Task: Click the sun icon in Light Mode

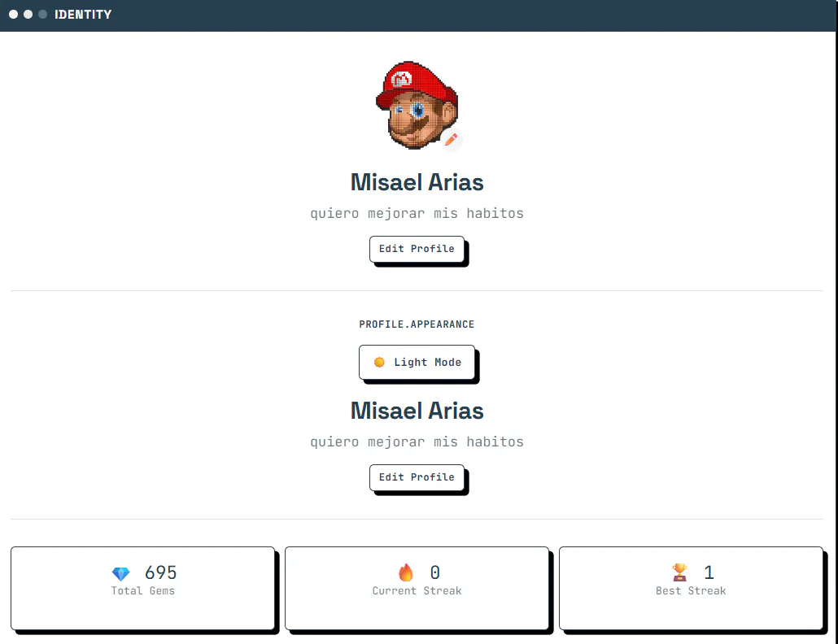Action: (379, 362)
